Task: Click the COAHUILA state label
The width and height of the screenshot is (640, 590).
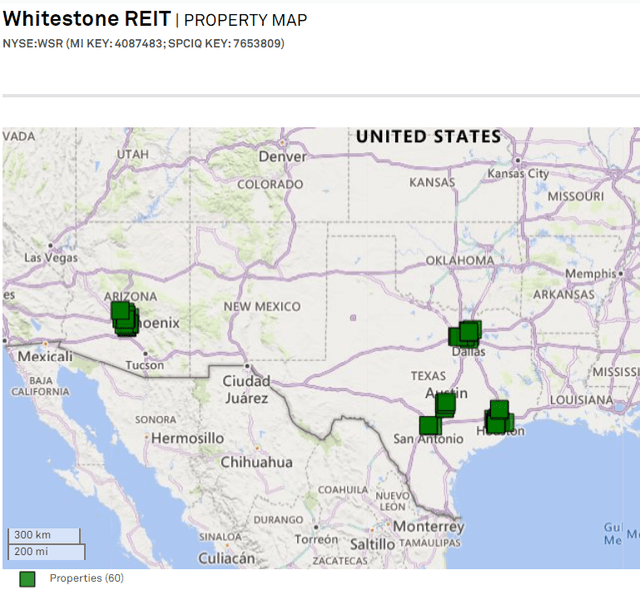Action: coord(343,490)
